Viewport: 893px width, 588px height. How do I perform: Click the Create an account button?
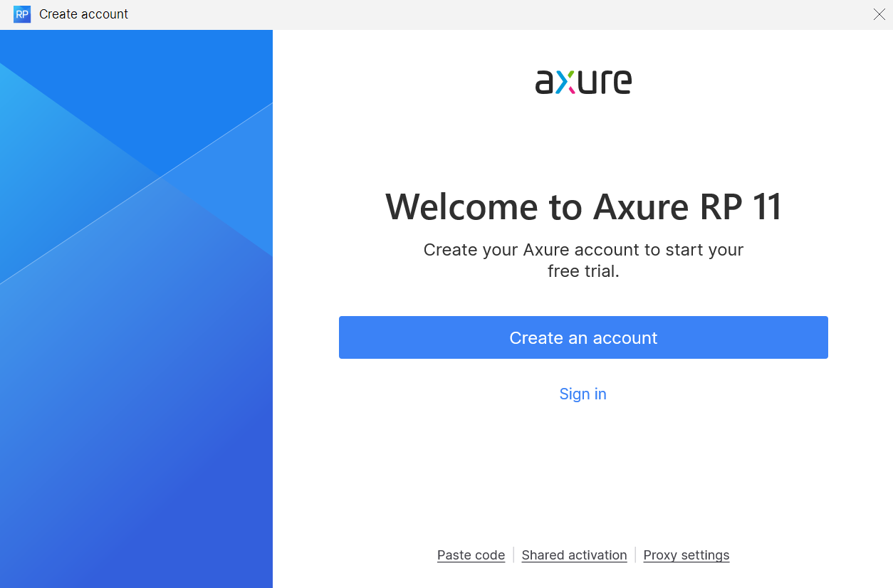click(583, 337)
